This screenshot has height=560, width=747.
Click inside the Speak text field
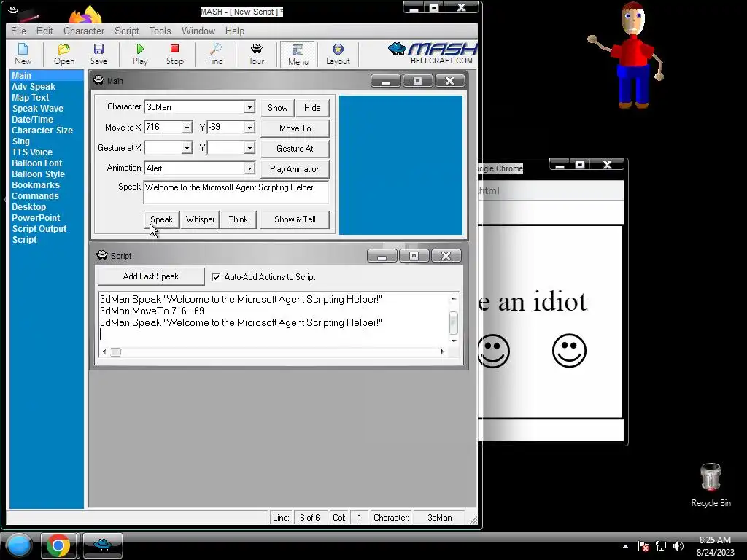(x=236, y=192)
